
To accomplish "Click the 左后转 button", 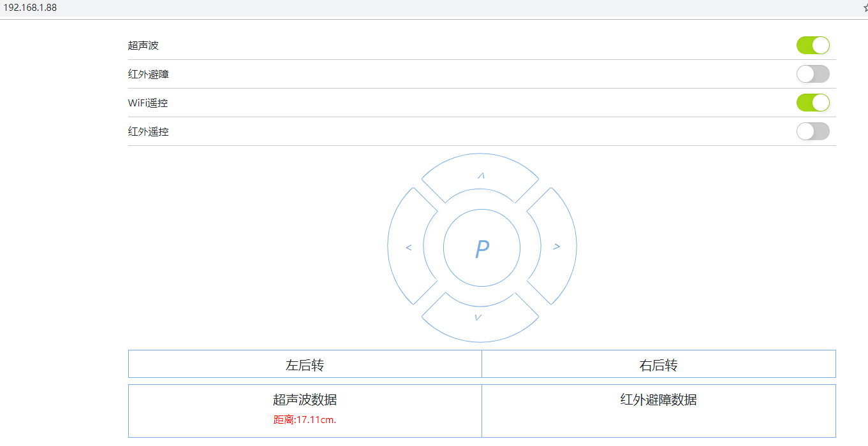I will (x=305, y=365).
